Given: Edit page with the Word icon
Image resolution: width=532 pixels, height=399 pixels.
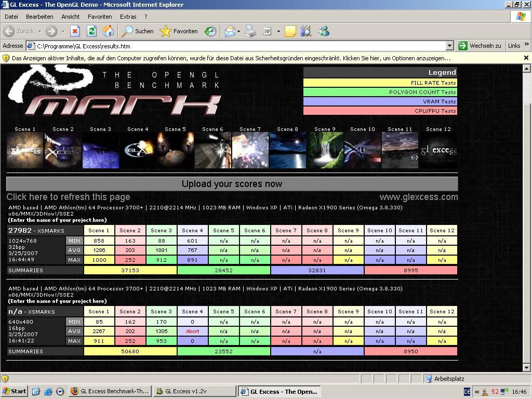Looking at the screenshot, I should (x=268, y=31).
